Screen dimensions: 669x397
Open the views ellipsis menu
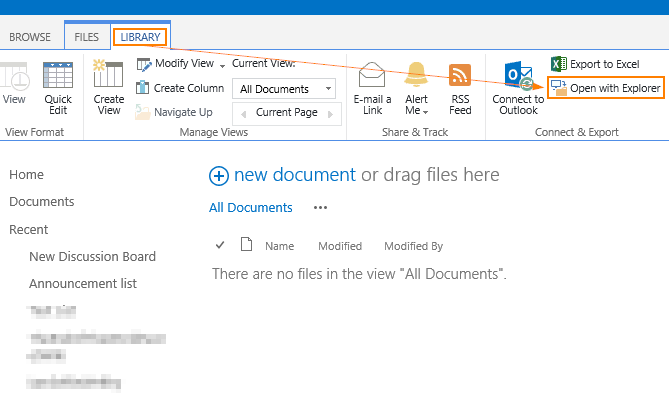tap(320, 208)
